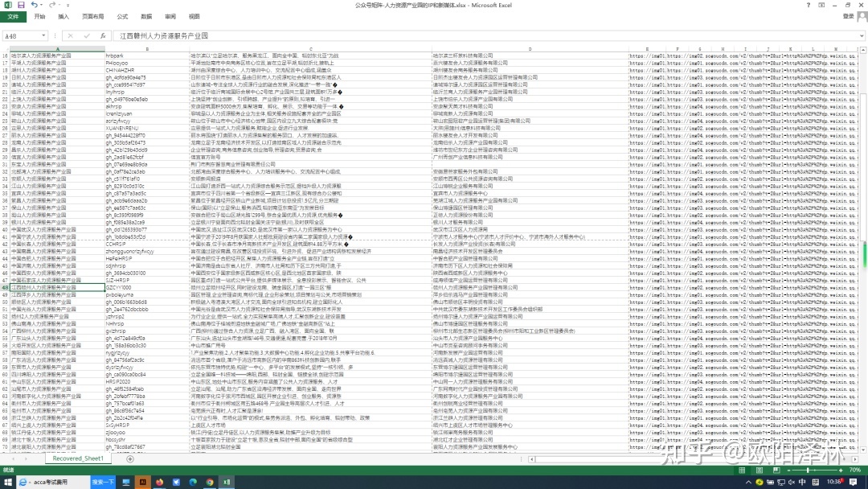
Task: Click the Enter checkmark formula bar icon
Action: coord(86,36)
